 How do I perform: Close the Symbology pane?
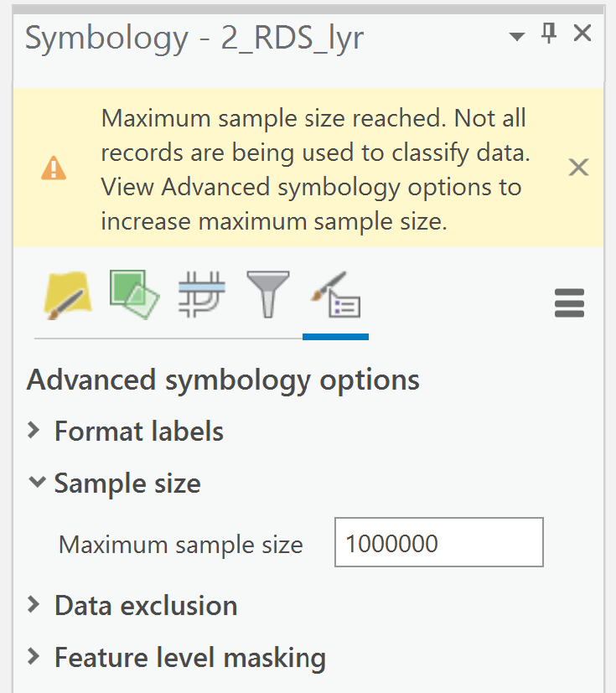coord(582,34)
